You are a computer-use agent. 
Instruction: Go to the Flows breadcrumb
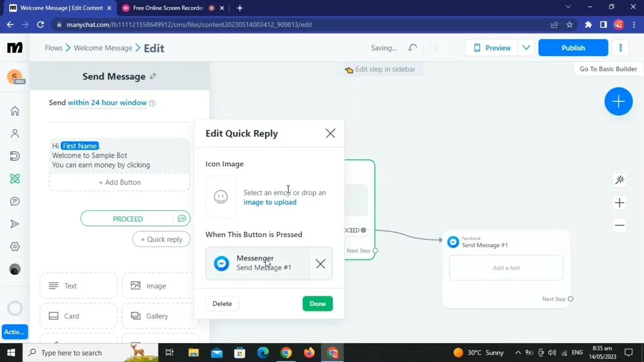[x=53, y=48]
